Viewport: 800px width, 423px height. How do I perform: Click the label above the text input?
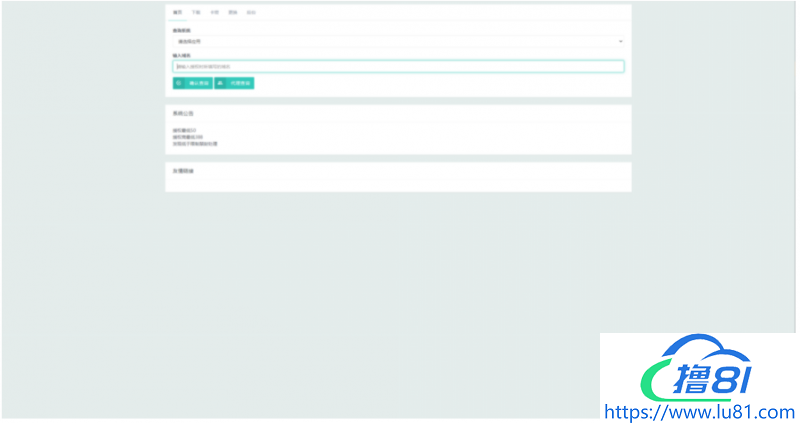181,56
